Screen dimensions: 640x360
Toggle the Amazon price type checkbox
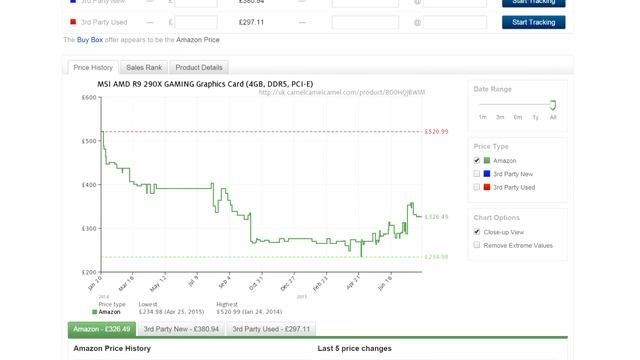[x=476, y=160]
